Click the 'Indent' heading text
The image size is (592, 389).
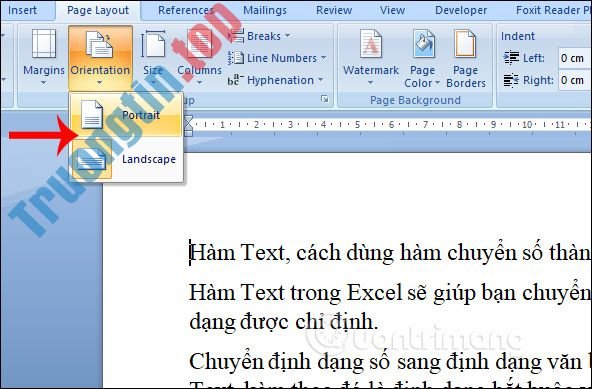pyautogui.click(x=518, y=36)
